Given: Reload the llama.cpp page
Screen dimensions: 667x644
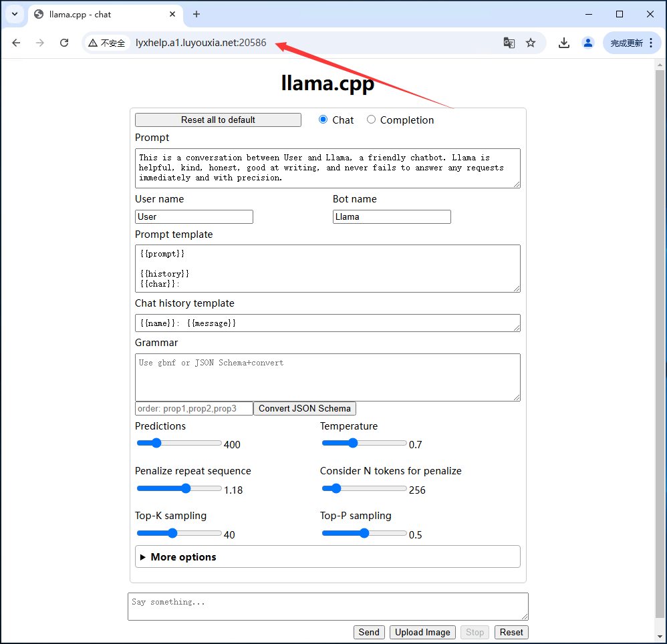Looking at the screenshot, I should click(x=64, y=43).
